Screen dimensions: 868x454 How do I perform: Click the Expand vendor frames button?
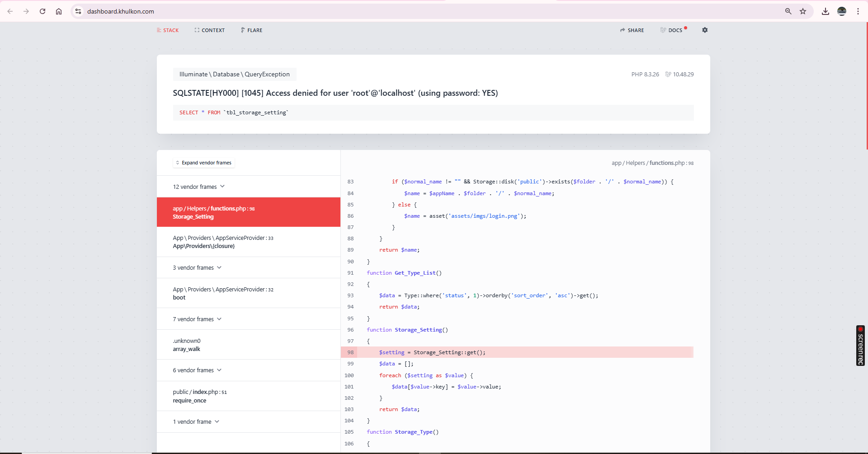coord(204,163)
